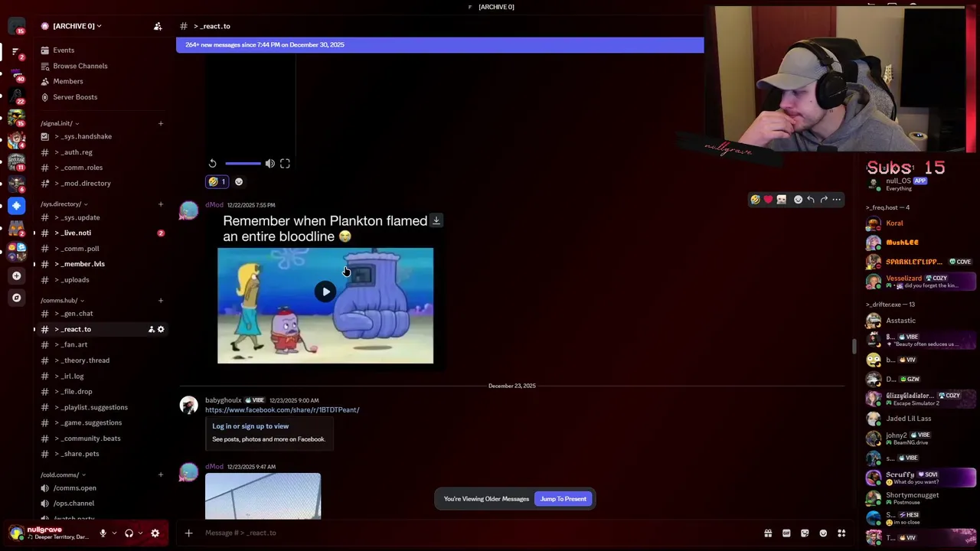Image resolution: width=980 pixels, height=551 pixels.
Task: Open headphone output options arrow
Action: click(140, 533)
